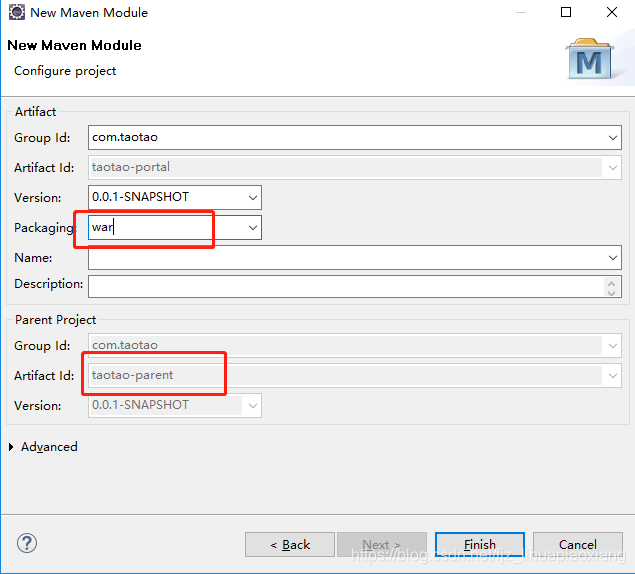Click the Finish button
The height and width of the screenshot is (574, 635).
(x=480, y=544)
